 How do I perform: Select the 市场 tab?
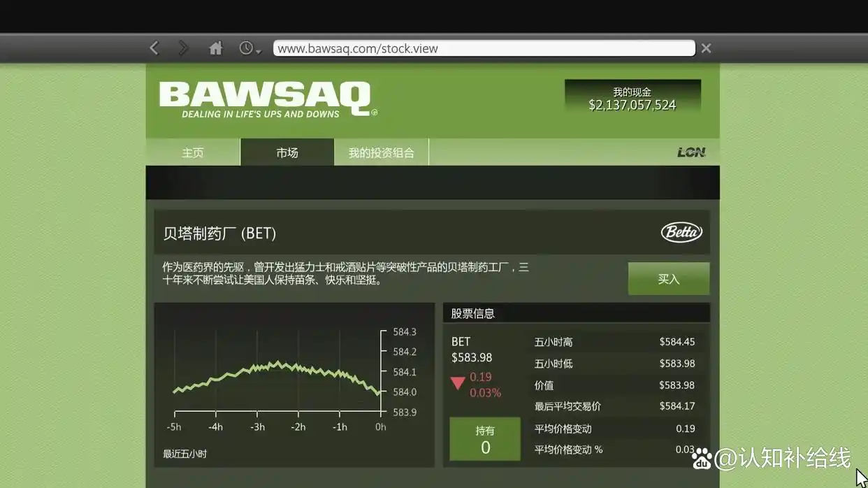coord(287,151)
